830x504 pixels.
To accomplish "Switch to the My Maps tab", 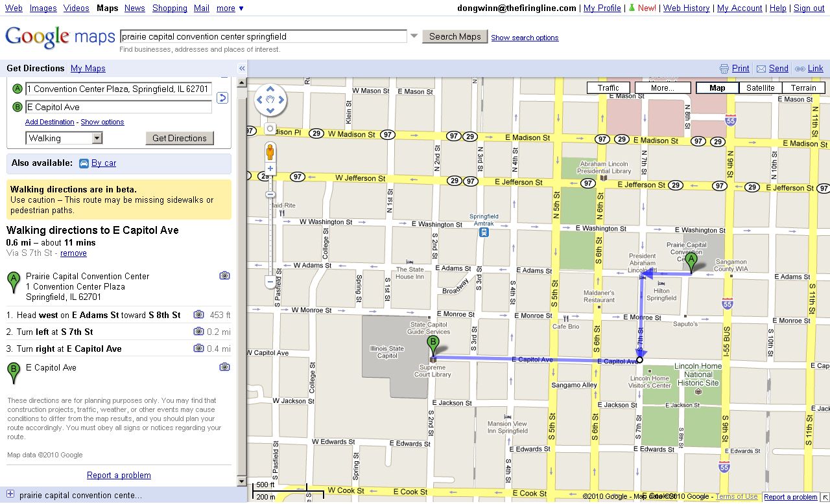I will tap(88, 68).
